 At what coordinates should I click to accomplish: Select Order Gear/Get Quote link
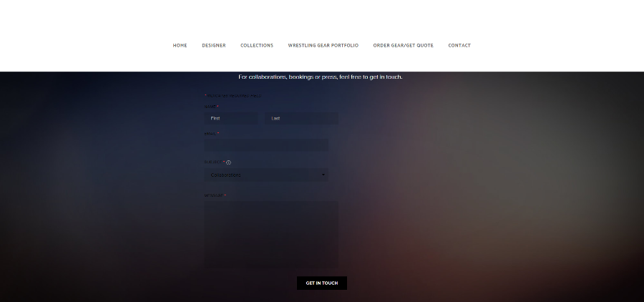pos(404,46)
